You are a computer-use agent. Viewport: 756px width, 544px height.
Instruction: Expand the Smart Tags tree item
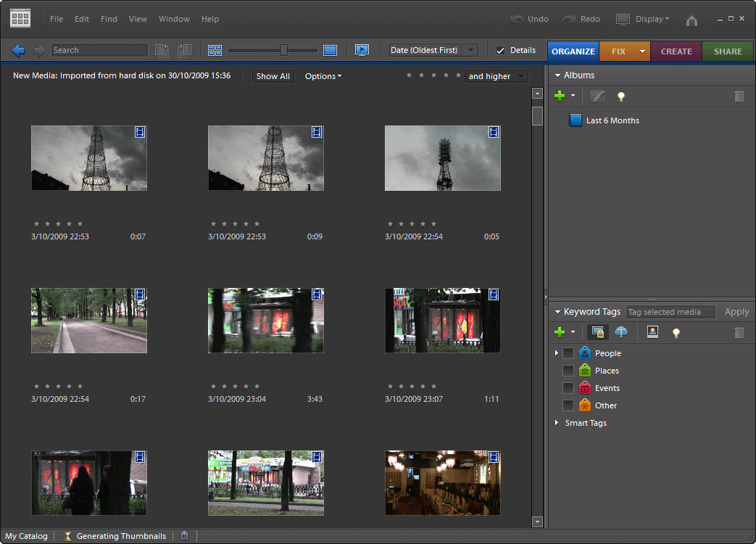pyautogui.click(x=557, y=423)
